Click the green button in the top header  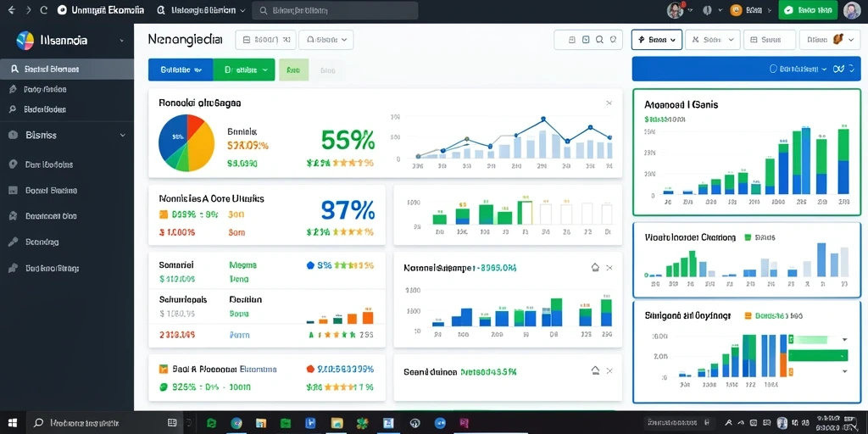tap(808, 10)
